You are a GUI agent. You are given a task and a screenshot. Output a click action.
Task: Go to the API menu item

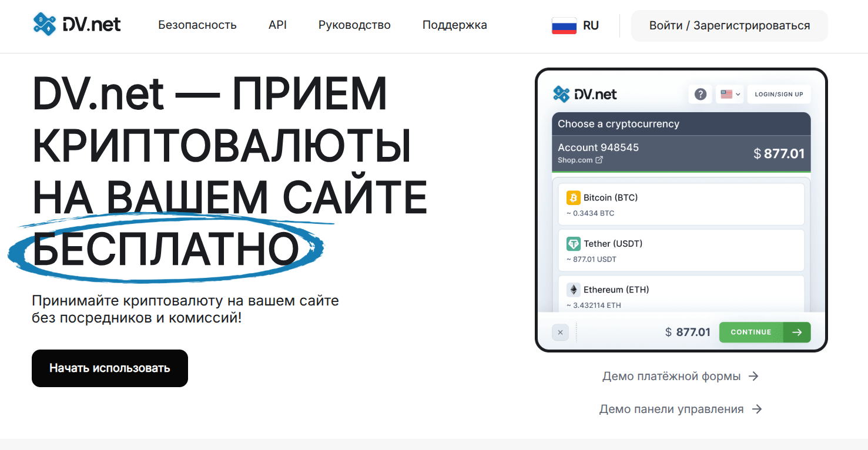pyautogui.click(x=277, y=25)
